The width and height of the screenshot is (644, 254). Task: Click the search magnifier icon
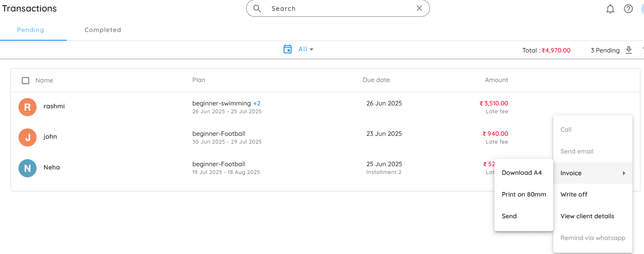point(257,8)
